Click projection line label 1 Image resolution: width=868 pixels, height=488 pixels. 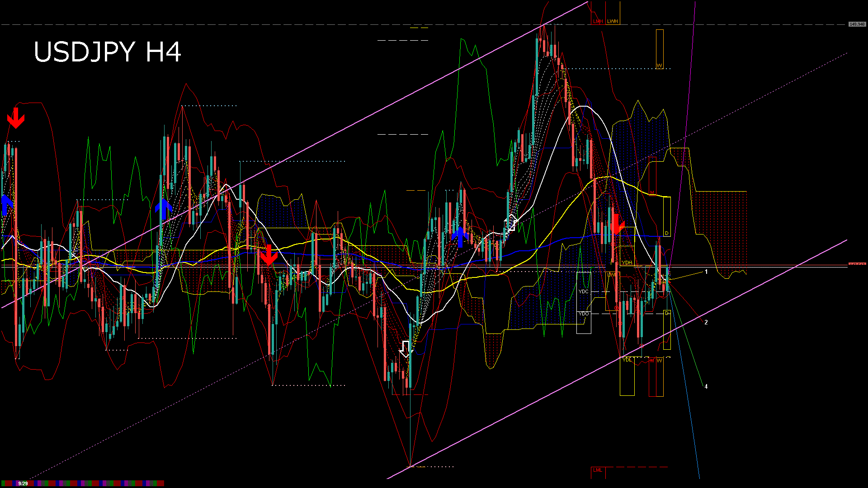coord(706,272)
